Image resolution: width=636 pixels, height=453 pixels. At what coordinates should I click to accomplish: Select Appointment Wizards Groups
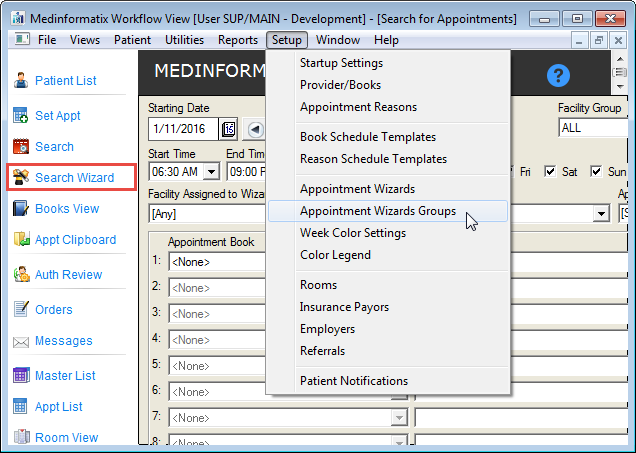click(388, 211)
